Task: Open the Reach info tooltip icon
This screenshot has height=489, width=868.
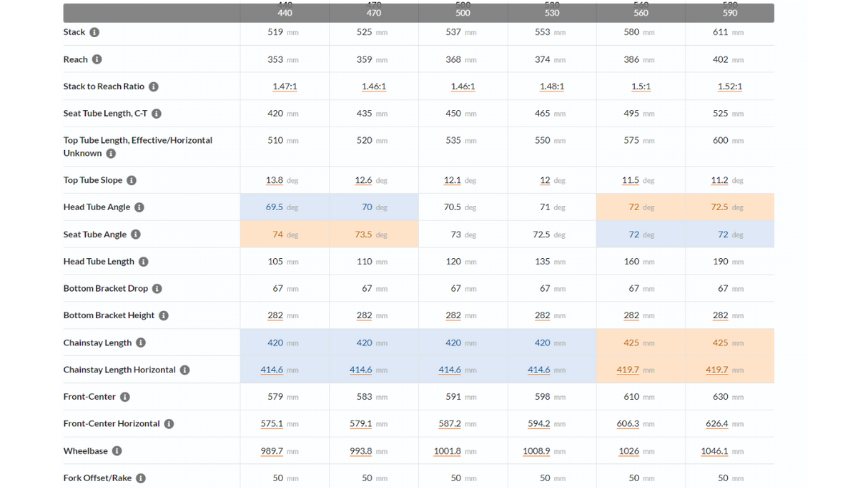Action: [x=97, y=59]
